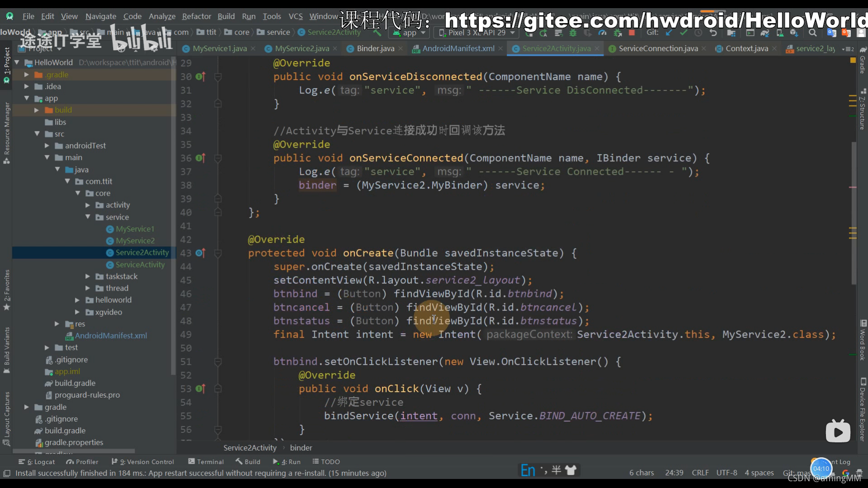Click the CRLF line separator in status bar

click(x=700, y=473)
